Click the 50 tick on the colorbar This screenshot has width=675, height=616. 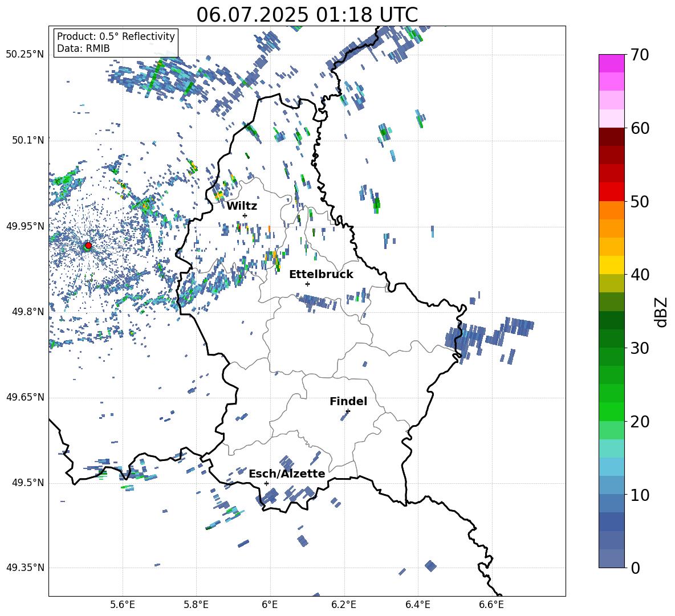[639, 201]
